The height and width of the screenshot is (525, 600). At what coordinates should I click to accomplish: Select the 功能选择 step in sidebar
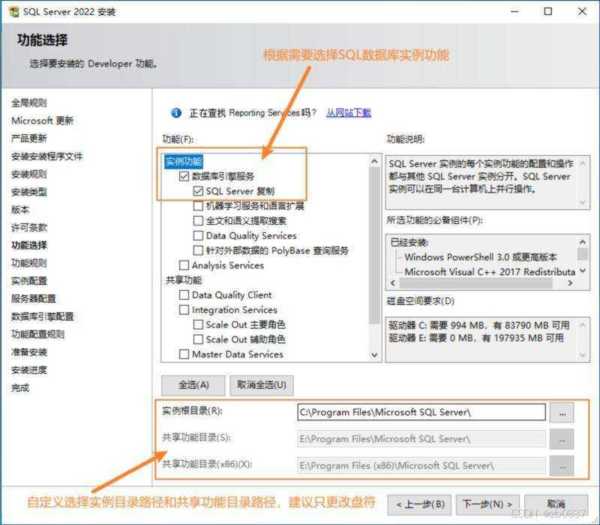(x=29, y=245)
